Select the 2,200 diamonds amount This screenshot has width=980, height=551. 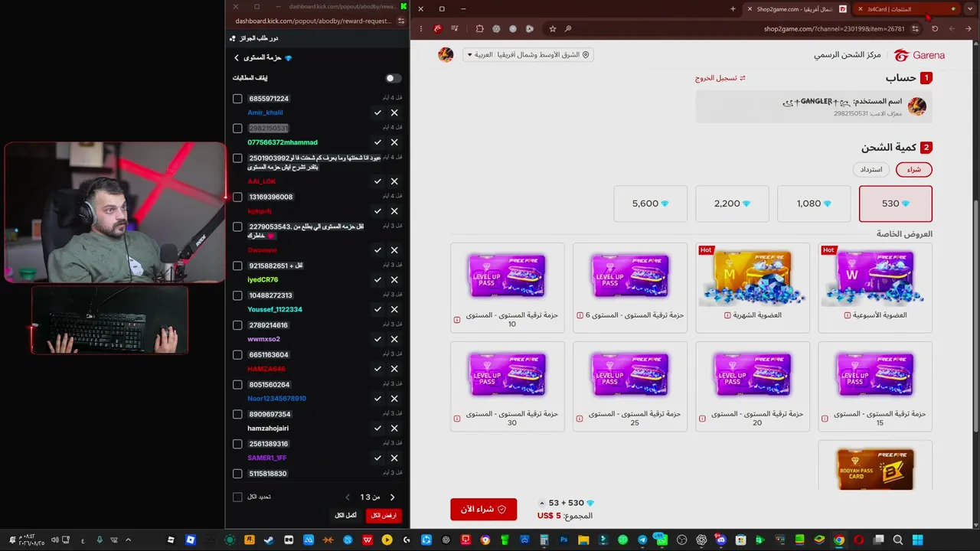732,204
